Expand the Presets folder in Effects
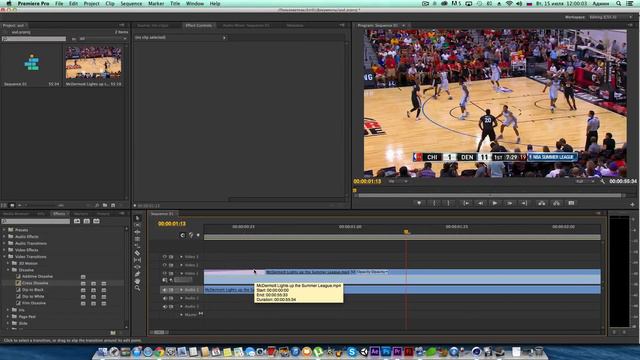 (x=4, y=230)
